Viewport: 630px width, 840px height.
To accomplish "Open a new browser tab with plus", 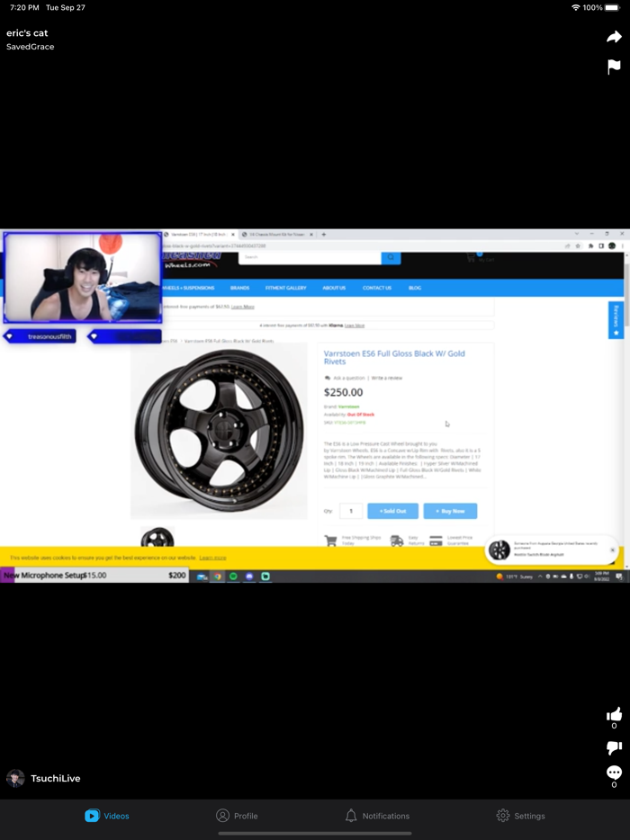I will (x=323, y=234).
